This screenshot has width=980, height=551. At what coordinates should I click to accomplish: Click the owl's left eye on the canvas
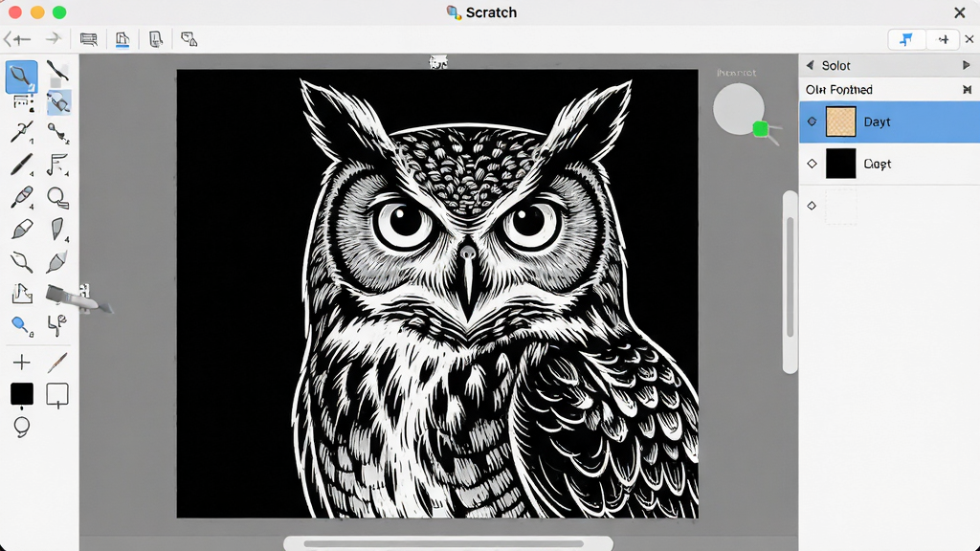pos(403,222)
